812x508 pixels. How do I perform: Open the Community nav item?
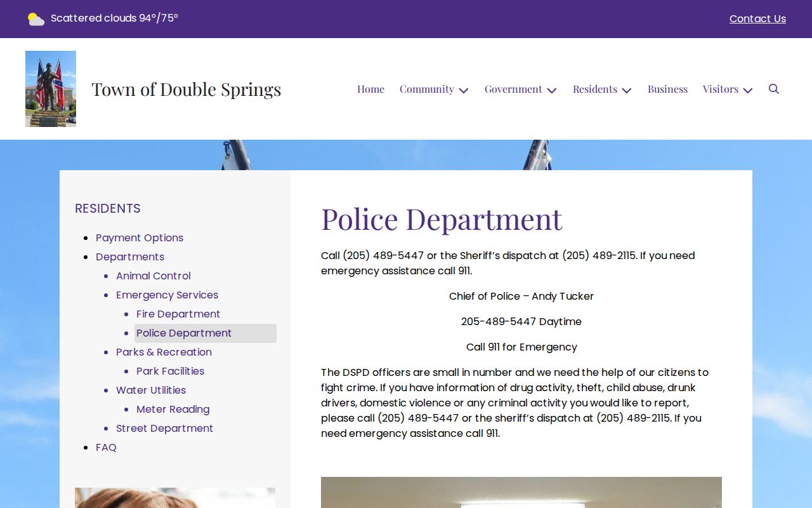point(427,89)
